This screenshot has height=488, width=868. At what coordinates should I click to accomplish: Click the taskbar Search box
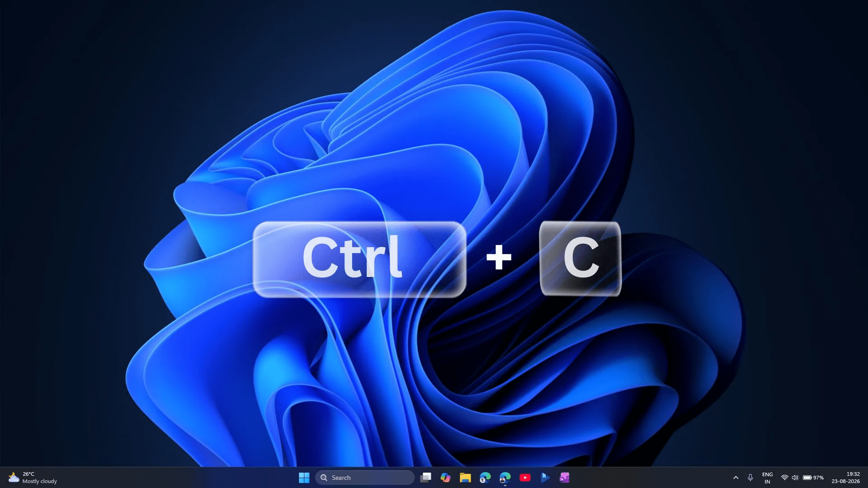click(364, 478)
